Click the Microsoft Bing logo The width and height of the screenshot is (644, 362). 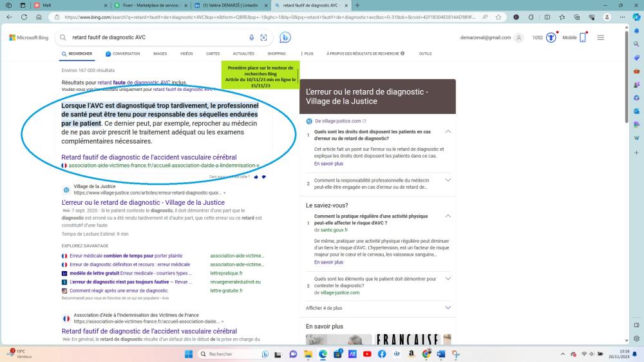click(29, 37)
